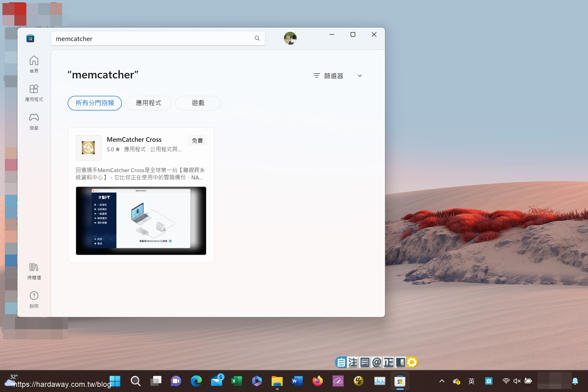The height and width of the screenshot is (392, 588).
Task: Open the purple cloud app taskbar icon
Action: point(338,381)
